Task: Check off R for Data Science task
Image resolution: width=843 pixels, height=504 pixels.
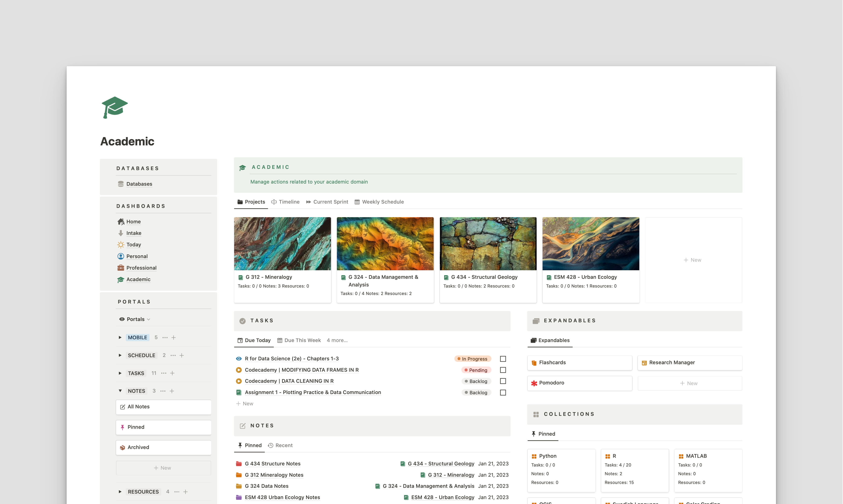Action: pyautogui.click(x=503, y=359)
